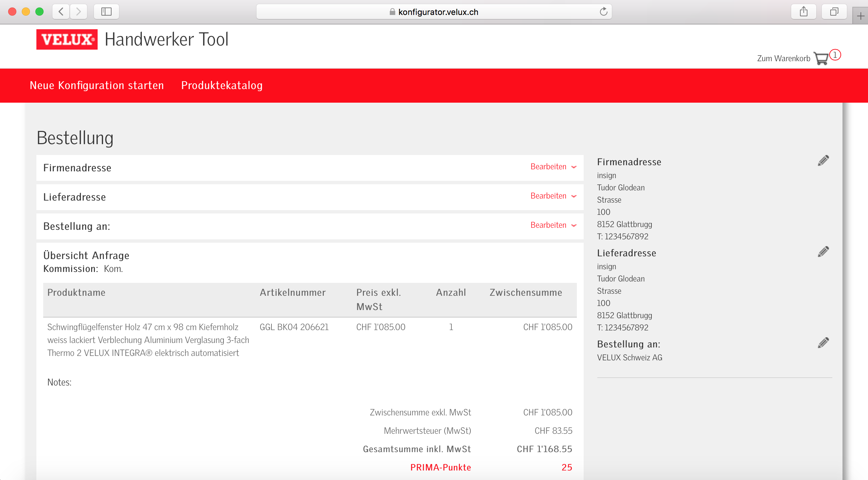The height and width of the screenshot is (480, 868).
Task: Click the cart item count badge
Action: coord(835,55)
